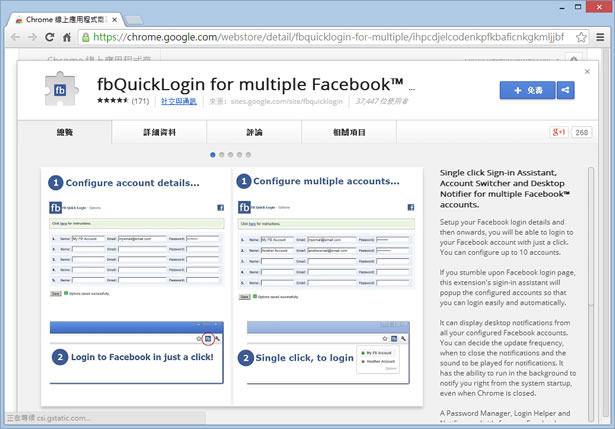Switch to the 總覽 overview tab
The height and width of the screenshot is (429, 615).
point(65,132)
